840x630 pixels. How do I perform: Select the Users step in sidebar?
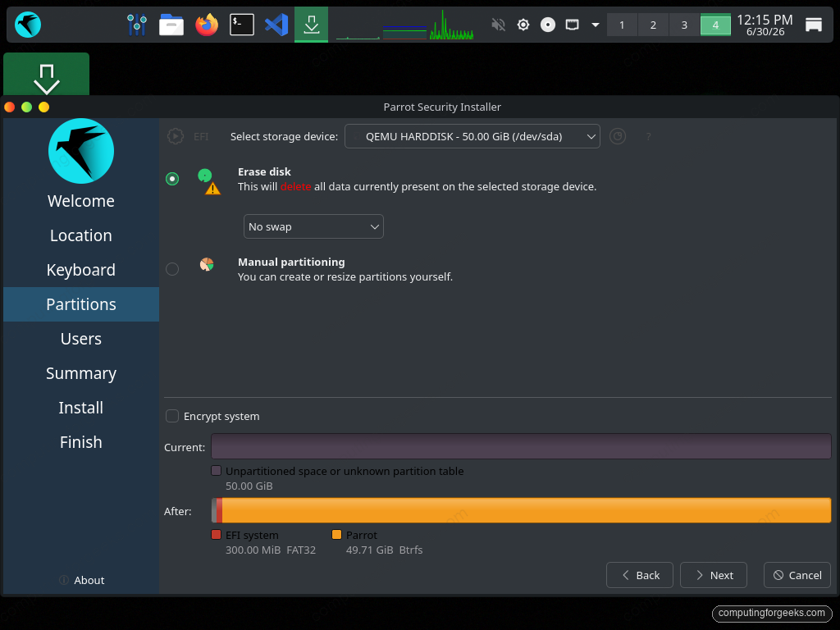(81, 339)
